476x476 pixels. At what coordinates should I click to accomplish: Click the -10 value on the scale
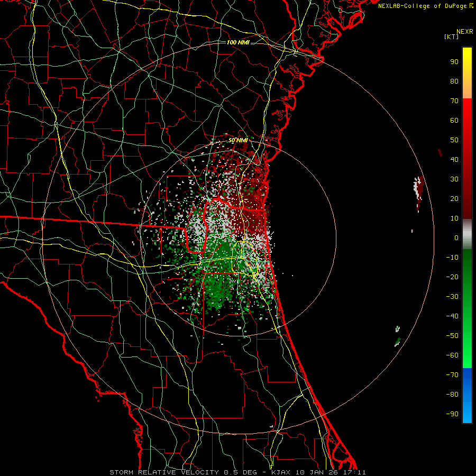pos(452,258)
